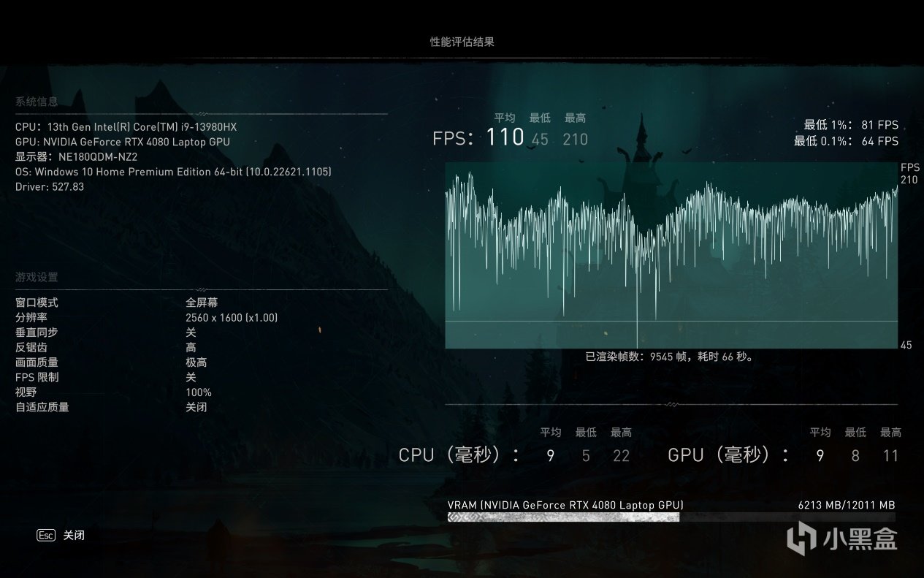The image size is (924, 578).
Task: Click the 分辨率 setting label
Action: [x=31, y=318]
